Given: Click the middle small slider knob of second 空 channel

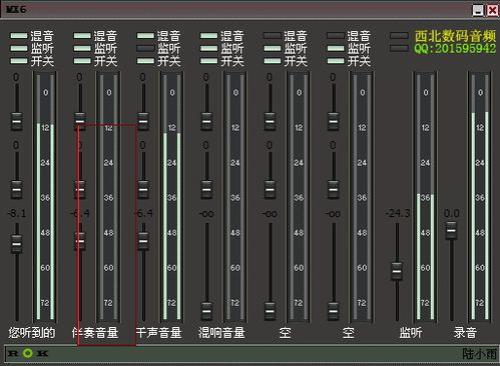Looking at the screenshot, I should [333, 190].
